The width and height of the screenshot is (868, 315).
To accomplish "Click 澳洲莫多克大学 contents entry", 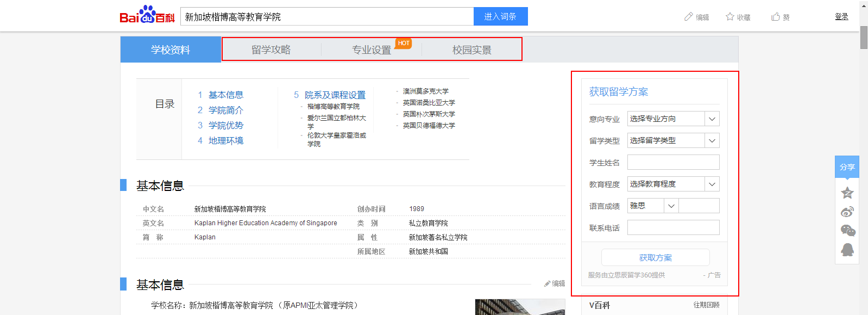I will (x=426, y=91).
